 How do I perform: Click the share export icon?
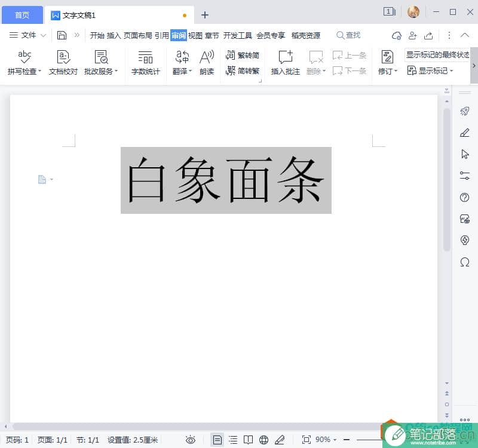[x=428, y=36]
